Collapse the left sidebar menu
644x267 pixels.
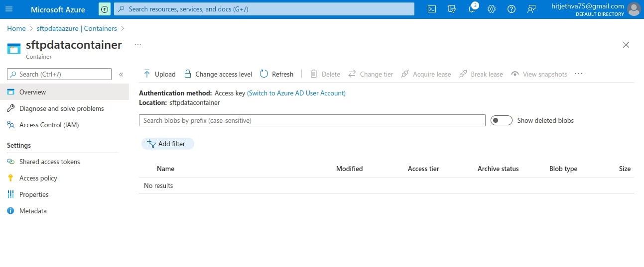click(x=121, y=75)
